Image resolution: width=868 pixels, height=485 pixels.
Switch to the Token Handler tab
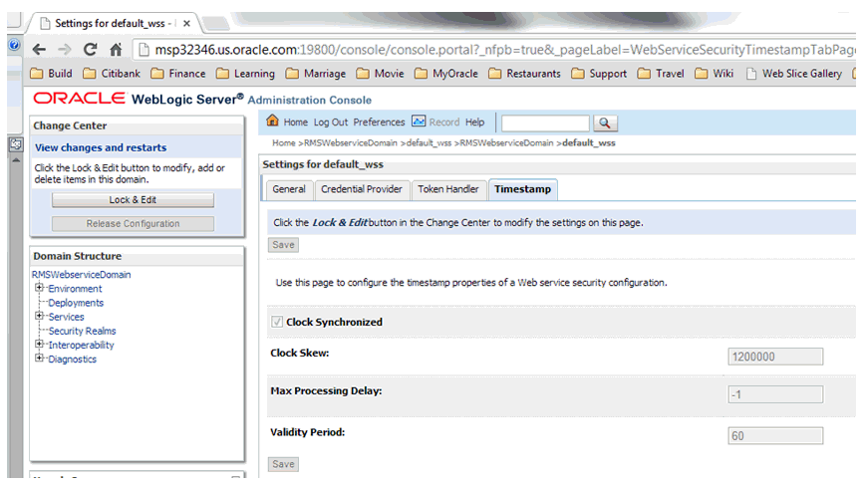tap(448, 189)
